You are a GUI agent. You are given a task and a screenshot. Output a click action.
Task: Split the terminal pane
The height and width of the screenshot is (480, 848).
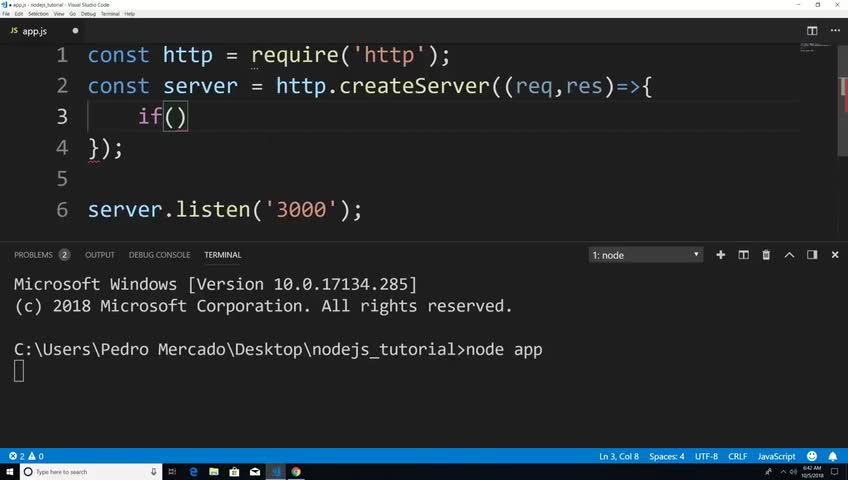pos(744,255)
